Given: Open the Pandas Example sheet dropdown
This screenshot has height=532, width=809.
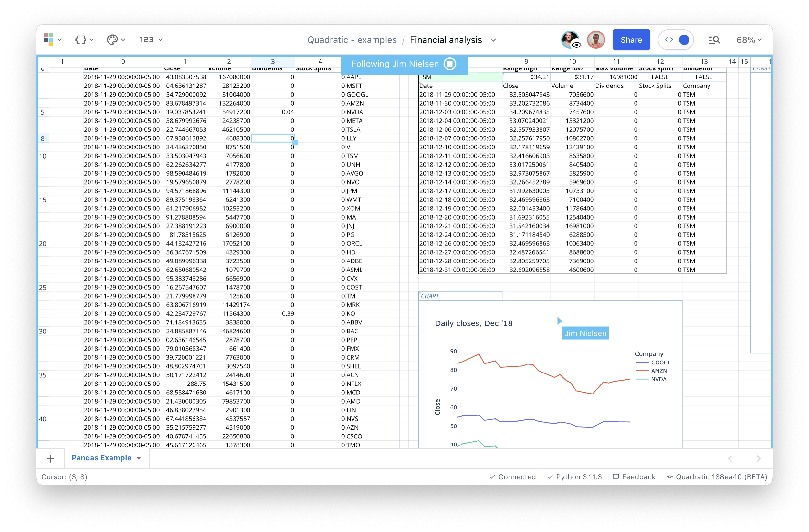Looking at the screenshot, I should pos(139,458).
